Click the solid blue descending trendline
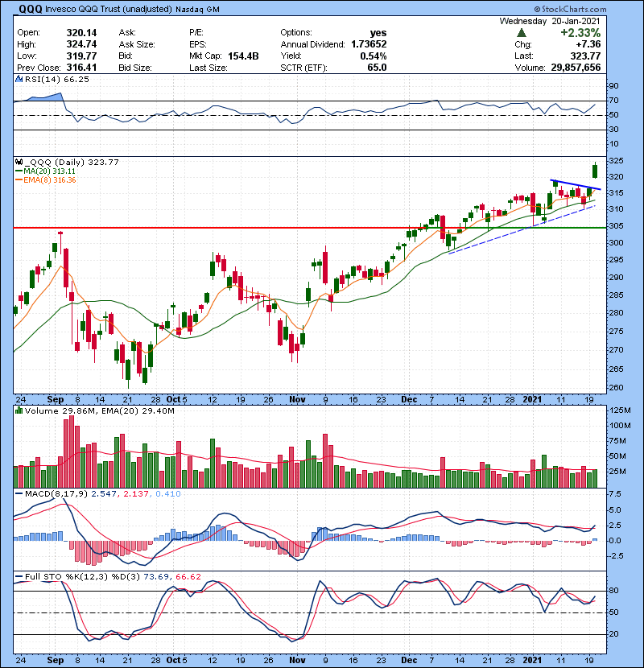644x668 pixels. tap(576, 185)
